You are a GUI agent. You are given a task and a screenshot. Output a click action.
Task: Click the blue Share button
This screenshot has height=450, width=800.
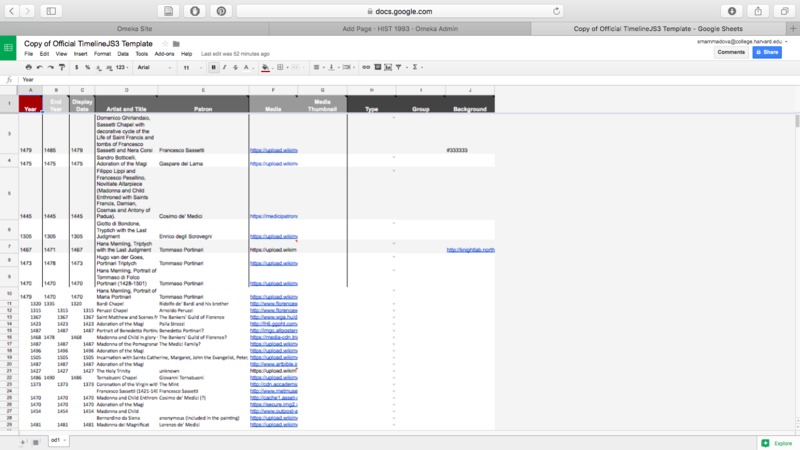767,52
